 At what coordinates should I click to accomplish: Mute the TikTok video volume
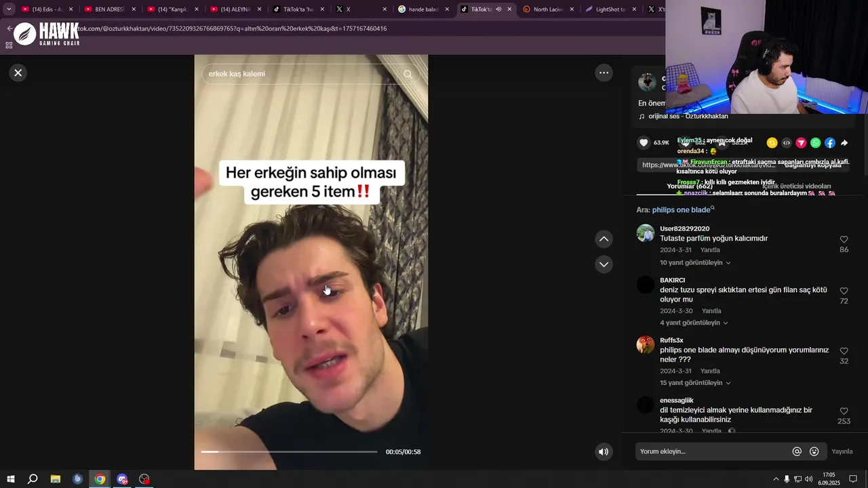coord(603,451)
